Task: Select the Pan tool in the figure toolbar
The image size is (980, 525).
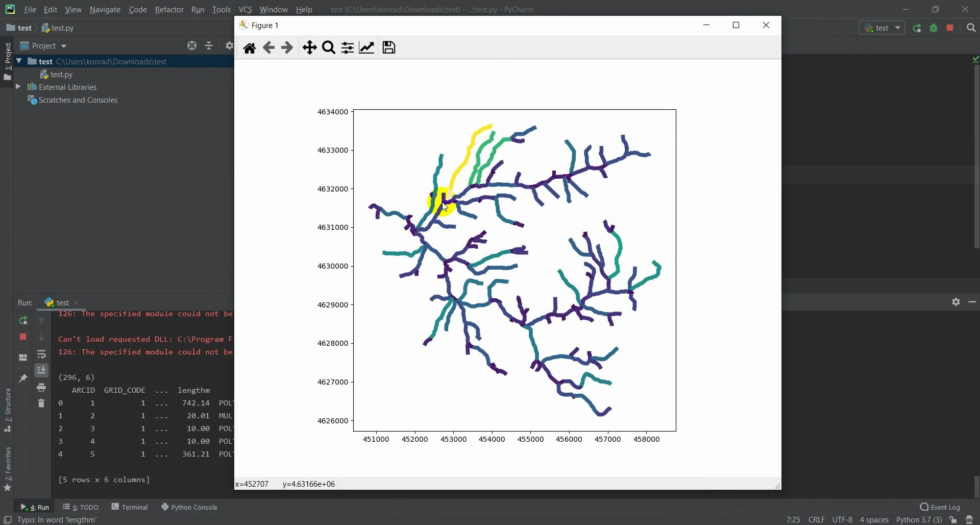Action: 310,47
